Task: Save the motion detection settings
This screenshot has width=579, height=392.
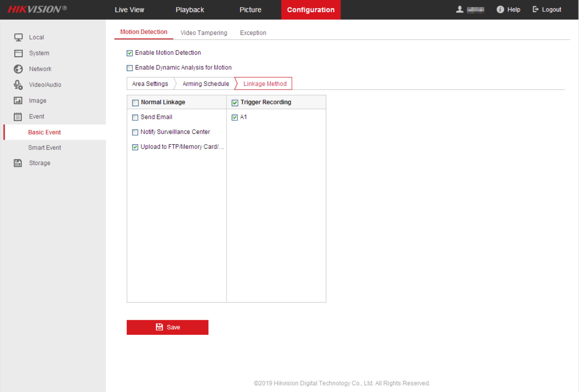Action: (x=168, y=327)
